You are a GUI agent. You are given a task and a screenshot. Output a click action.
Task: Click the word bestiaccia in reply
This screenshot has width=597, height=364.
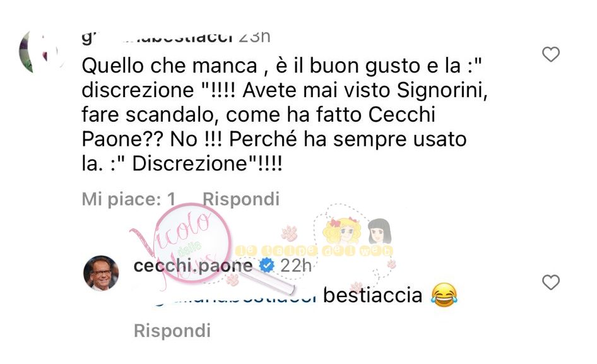point(372,295)
